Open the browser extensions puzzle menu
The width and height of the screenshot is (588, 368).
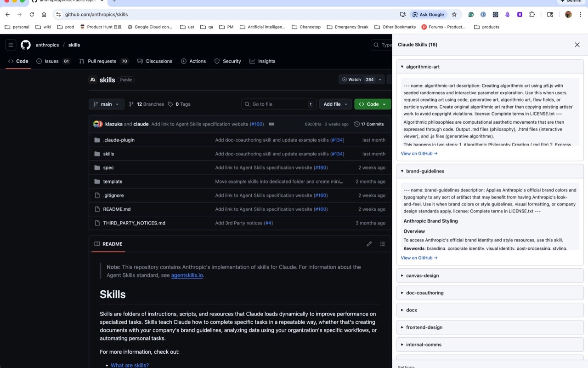click(x=532, y=14)
